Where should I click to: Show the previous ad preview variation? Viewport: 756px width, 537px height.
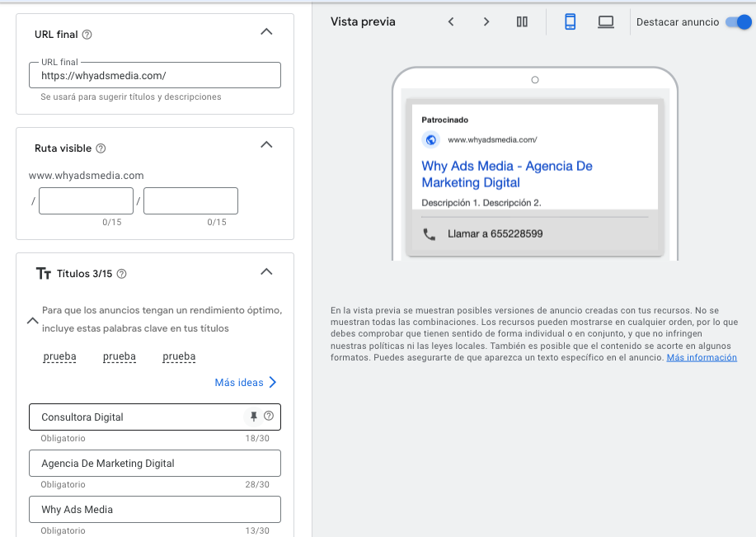click(451, 21)
